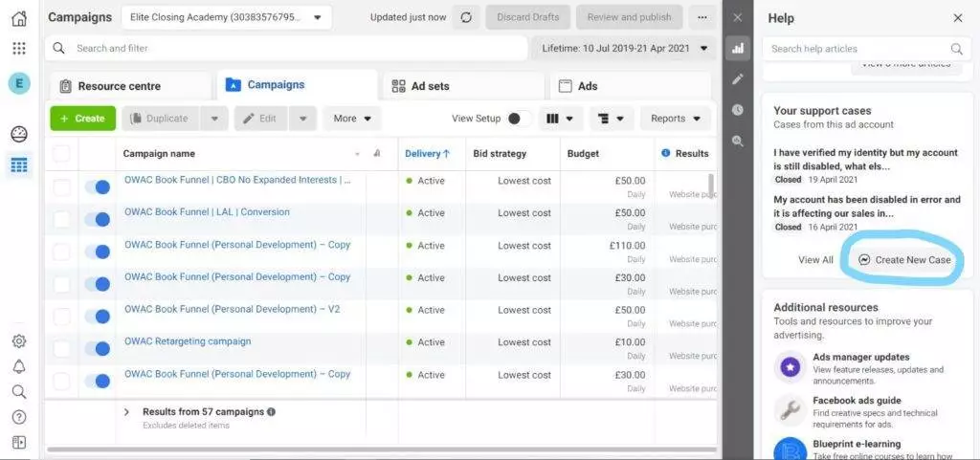Image resolution: width=980 pixels, height=460 pixels.
Task: Close the side rail with the X icon
Action: [x=738, y=17]
